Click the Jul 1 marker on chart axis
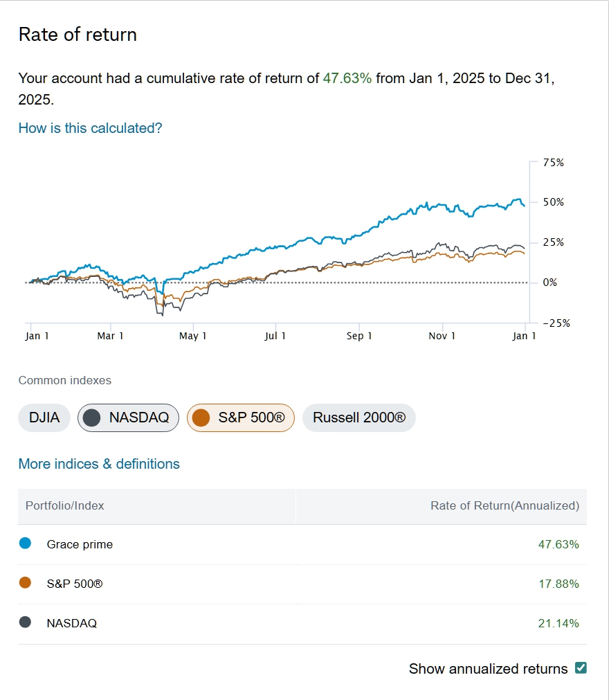 coord(275,336)
